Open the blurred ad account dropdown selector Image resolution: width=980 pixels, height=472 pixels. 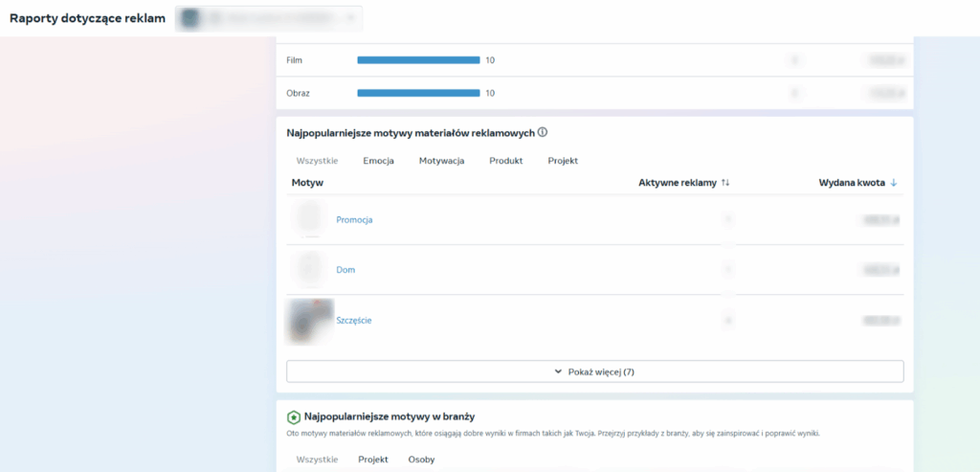(x=269, y=18)
